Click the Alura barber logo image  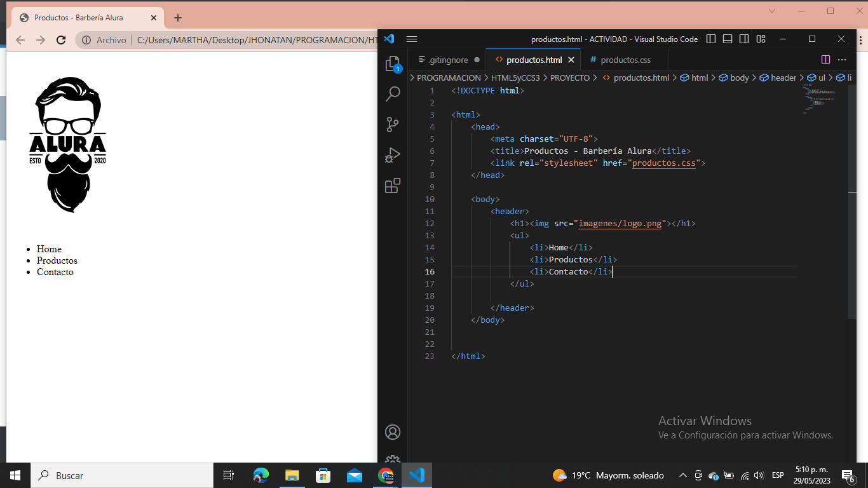pyautogui.click(x=67, y=145)
